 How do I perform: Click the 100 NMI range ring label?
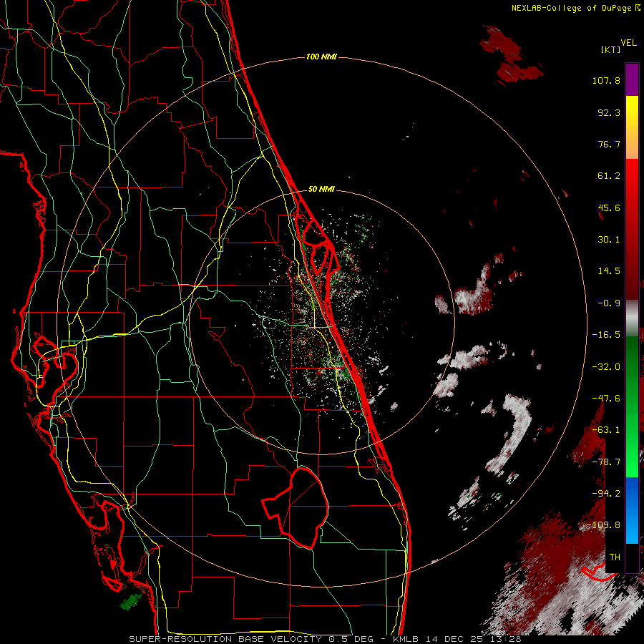pos(321,57)
